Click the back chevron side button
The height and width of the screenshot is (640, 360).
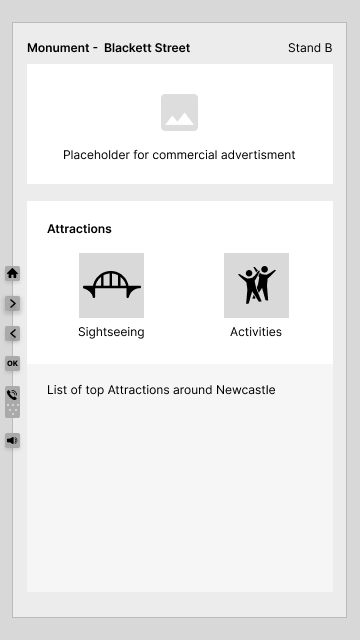(x=12, y=333)
